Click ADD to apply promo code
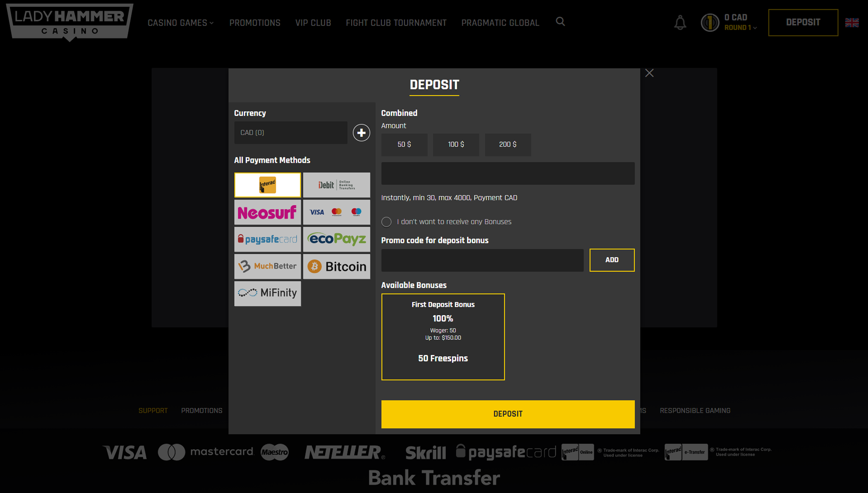The image size is (868, 493). [x=612, y=260]
